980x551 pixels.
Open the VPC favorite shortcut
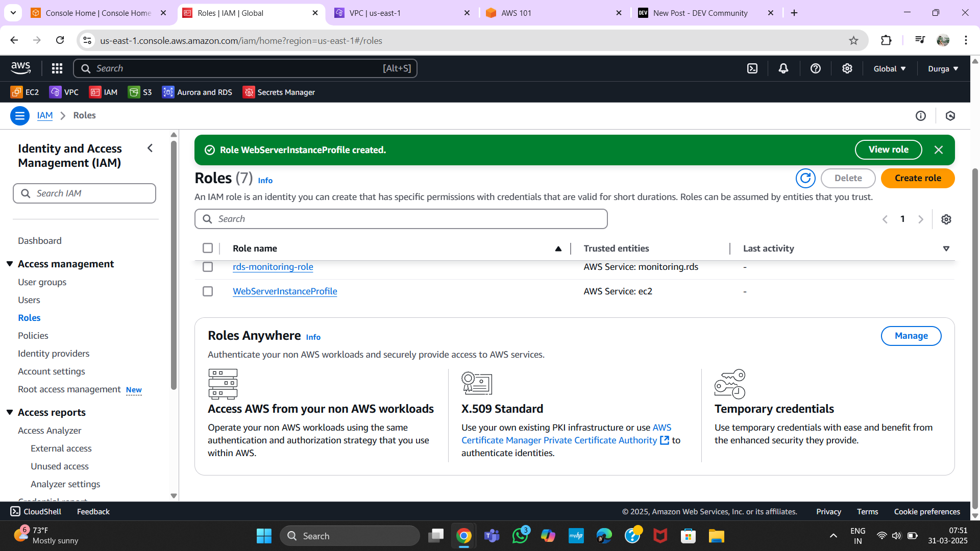pyautogui.click(x=64, y=92)
